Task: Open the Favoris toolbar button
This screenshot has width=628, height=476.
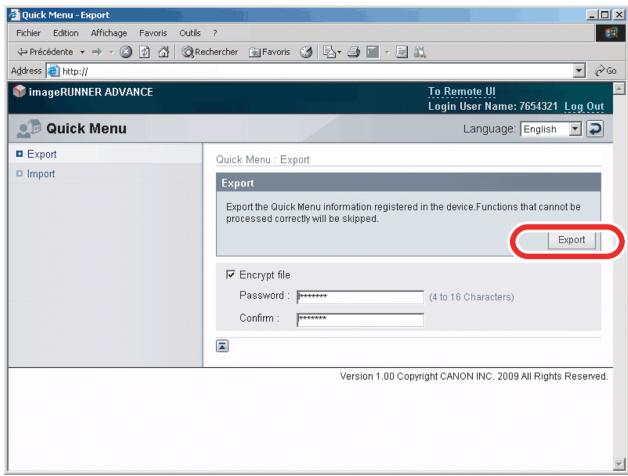Action: pyautogui.click(x=269, y=52)
